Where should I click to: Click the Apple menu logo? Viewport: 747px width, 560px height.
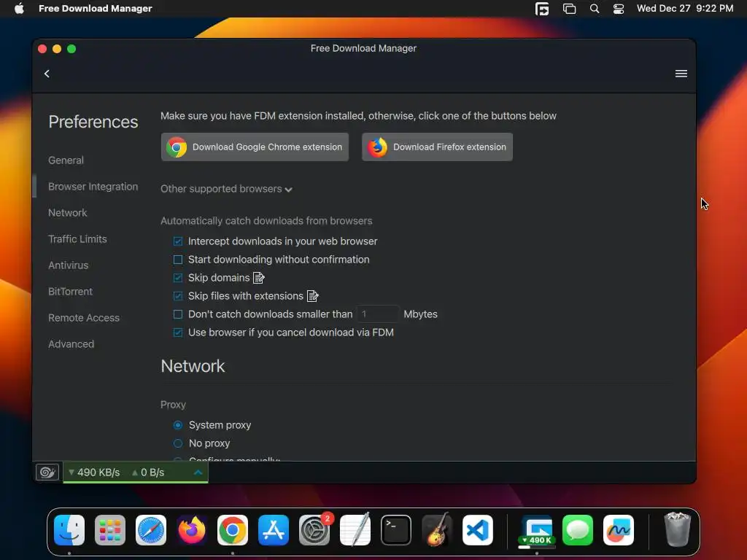pos(19,8)
